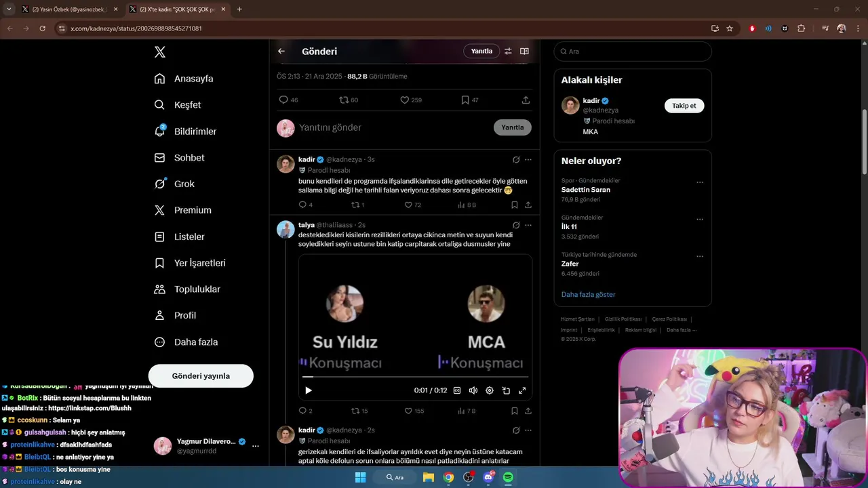
Task: Open more options on kadir's 2s reply
Action: click(x=528, y=430)
